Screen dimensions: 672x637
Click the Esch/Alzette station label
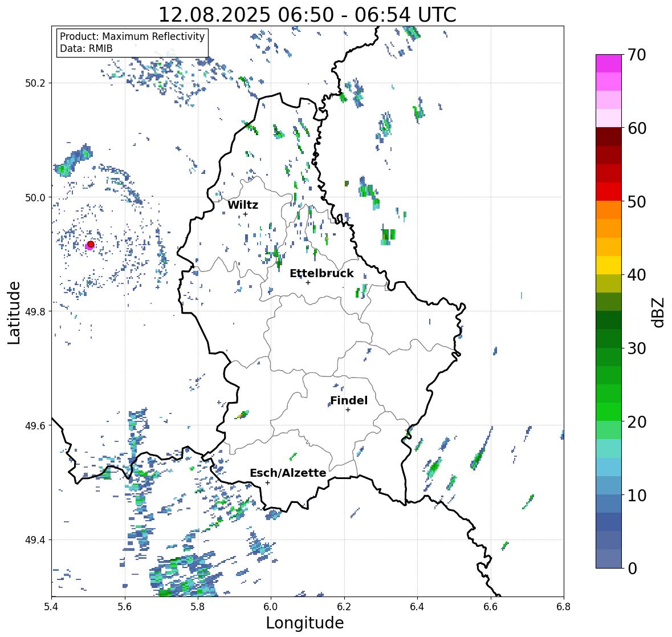[x=288, y=473]
